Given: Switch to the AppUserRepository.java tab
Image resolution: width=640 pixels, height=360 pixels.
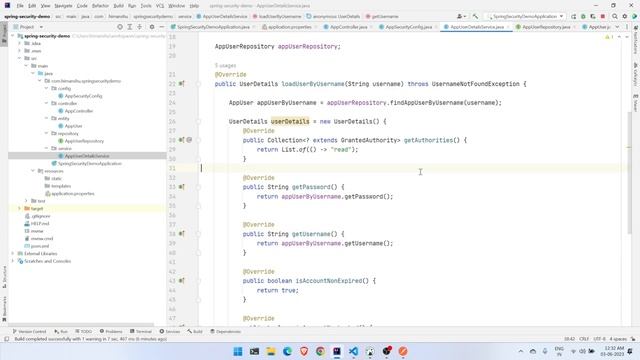Looking at the screenshot, I should point(546,27).
